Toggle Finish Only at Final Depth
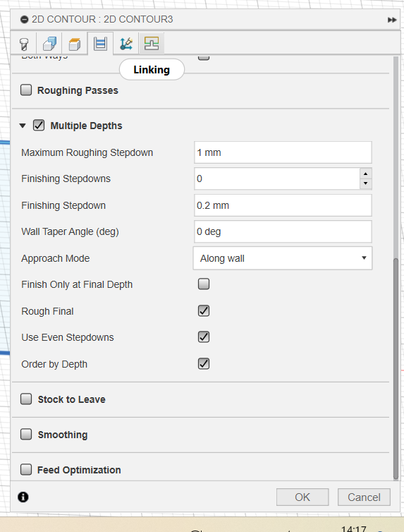Image resolution: width=404 pixels, height=532 pixels. (204, 284)
